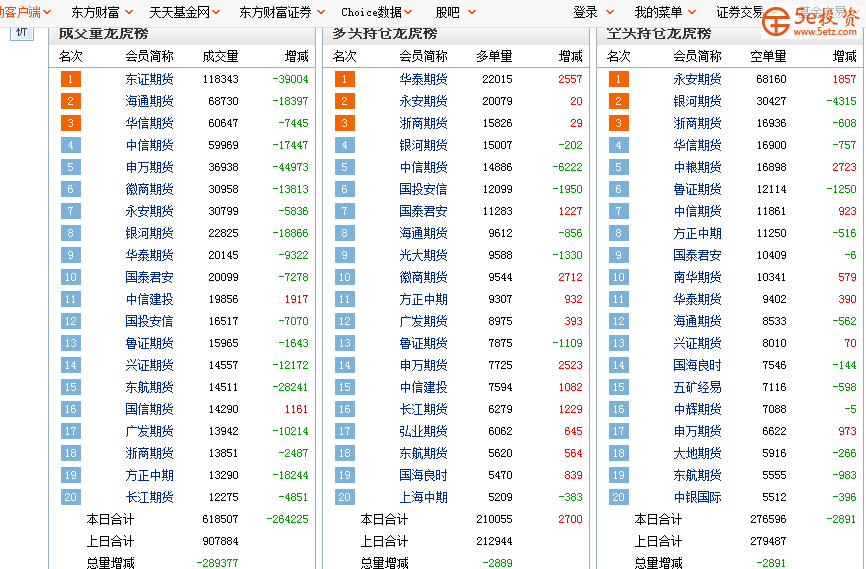
Task: Open the 股吧 menu
Action: click(x=447, y=12)
